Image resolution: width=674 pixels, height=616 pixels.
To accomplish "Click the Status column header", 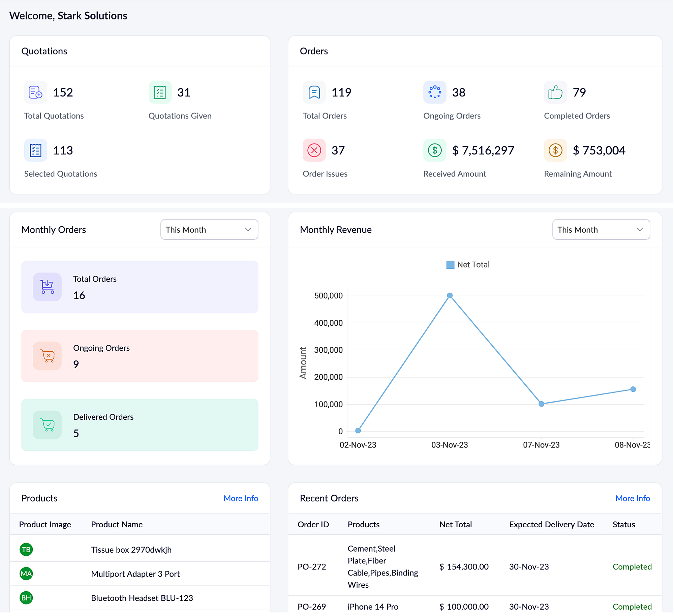I will click(623, 525).
